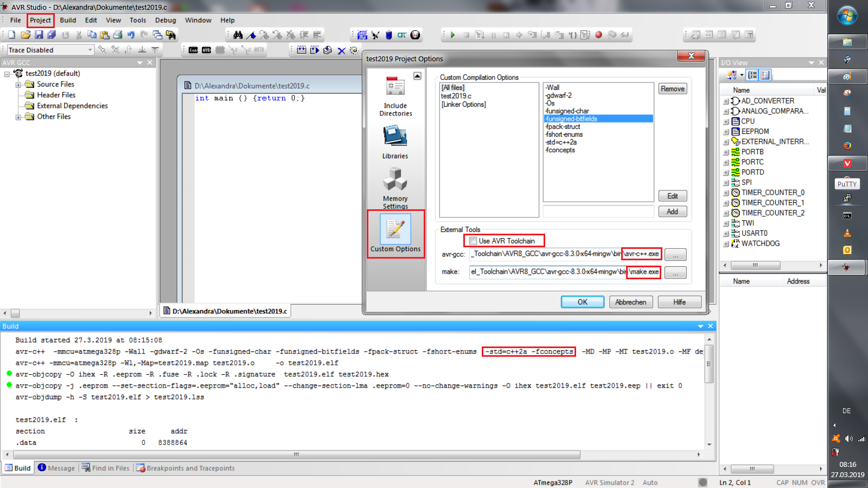Click the New File toolbar icon
This screenshot has width=868, height=488.
[11, 35]
